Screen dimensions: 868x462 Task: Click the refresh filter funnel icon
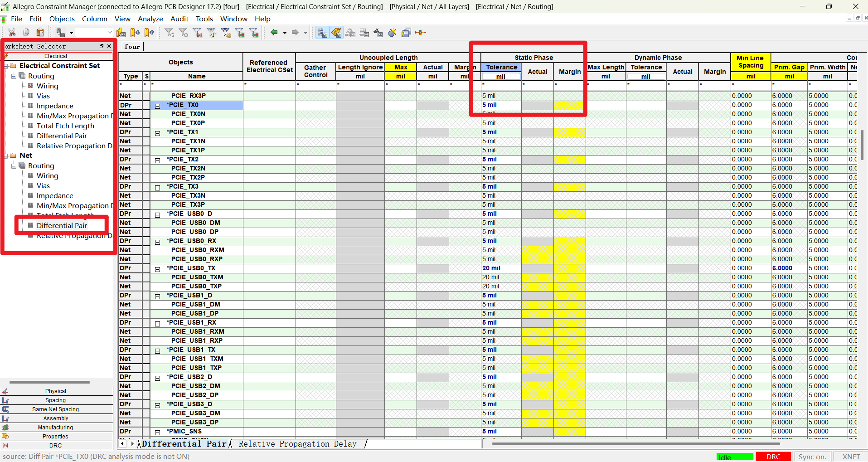click(x=169, y=32)
